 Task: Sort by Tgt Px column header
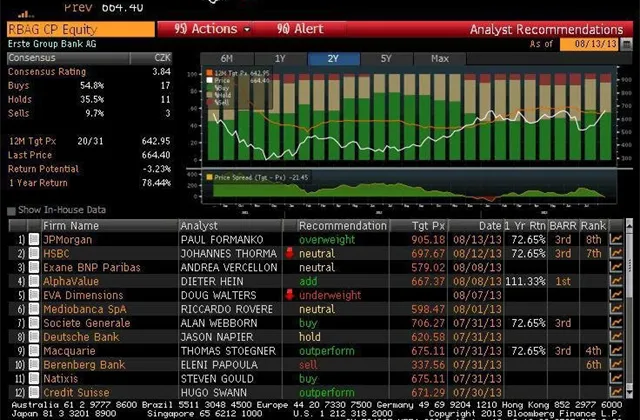click(419, 226)
